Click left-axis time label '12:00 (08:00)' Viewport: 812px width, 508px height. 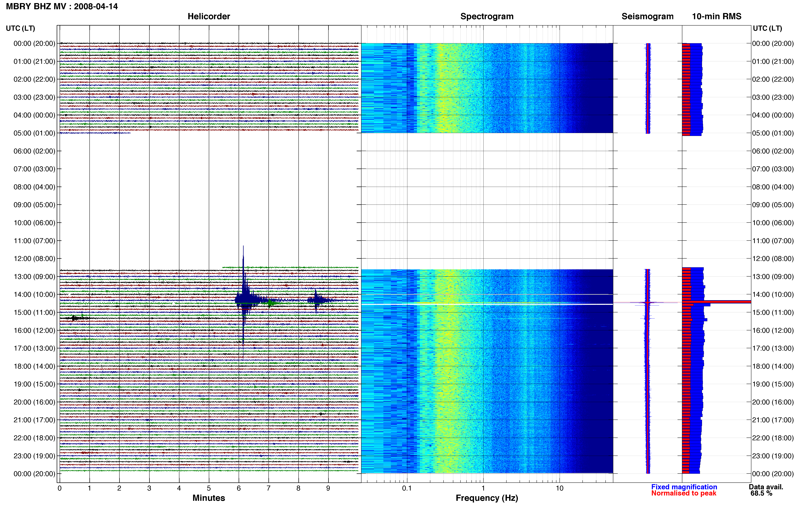(x=34, y=259)
